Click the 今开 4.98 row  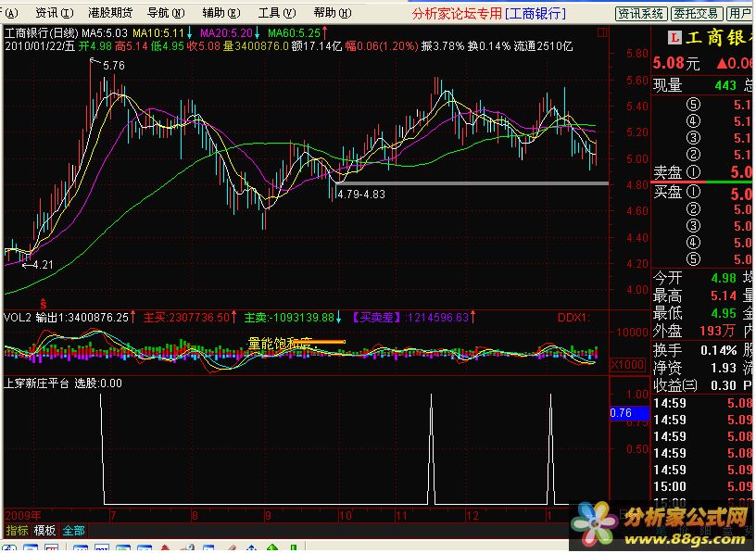pos(695,278)
